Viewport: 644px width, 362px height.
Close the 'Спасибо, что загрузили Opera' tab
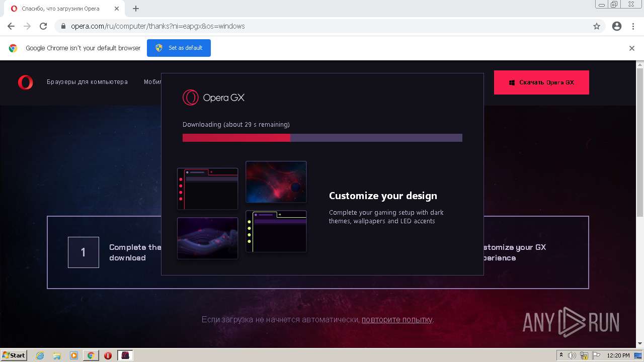click(x=117, y=9)
